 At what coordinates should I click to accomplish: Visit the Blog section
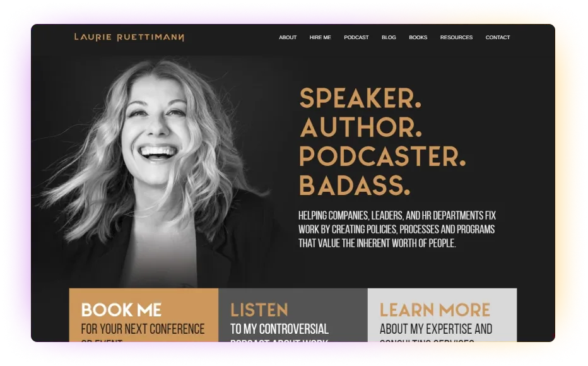pos(389,37)
